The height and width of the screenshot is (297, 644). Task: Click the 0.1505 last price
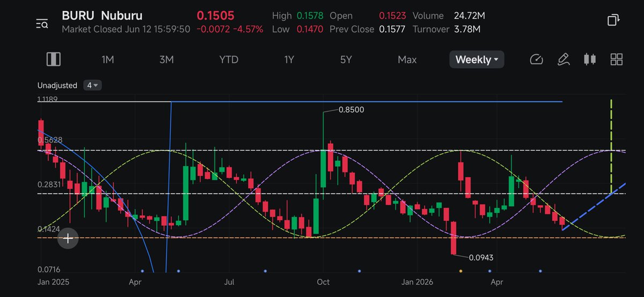pyautogui.click(x=215, y=16)
